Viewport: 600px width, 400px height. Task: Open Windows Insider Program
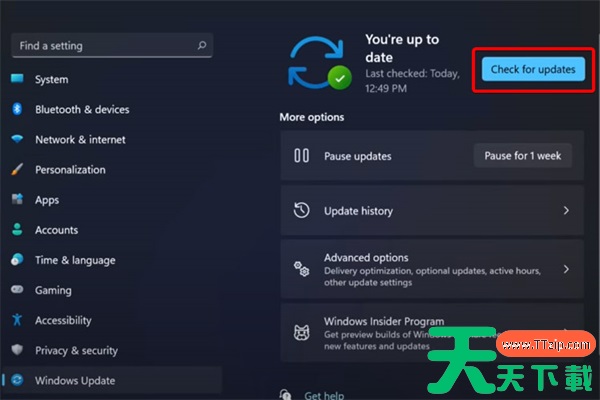[432, 332]
